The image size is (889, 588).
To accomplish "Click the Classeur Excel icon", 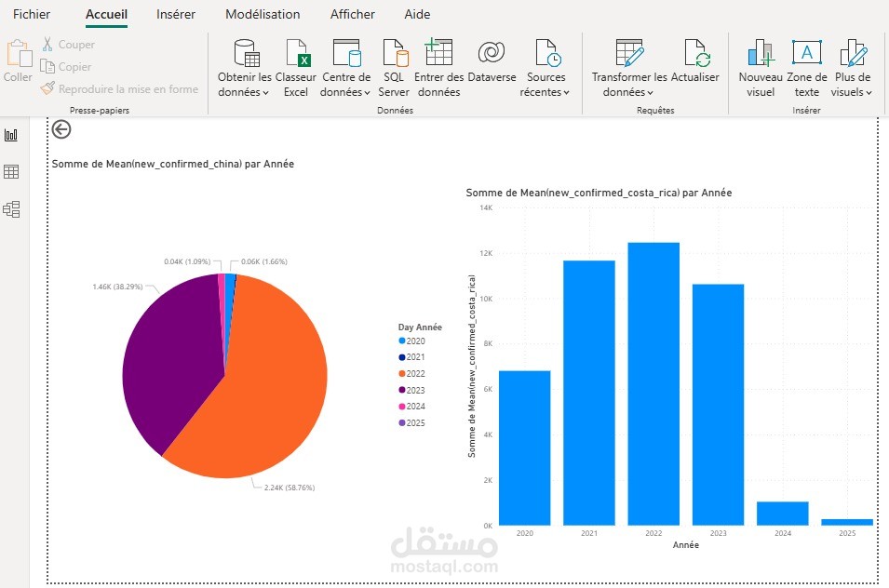I will click(296, 54).
